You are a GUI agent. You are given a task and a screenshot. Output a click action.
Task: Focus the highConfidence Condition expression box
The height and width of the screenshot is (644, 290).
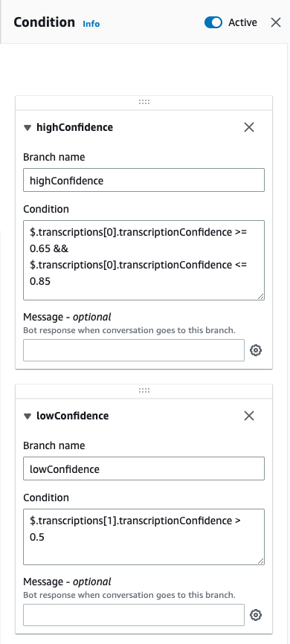tap(144, 260)
